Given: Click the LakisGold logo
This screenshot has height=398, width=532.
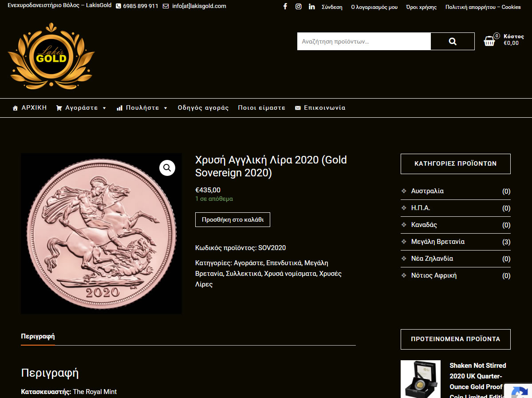Looking at the screenshot, I should [x=51, y=56].
